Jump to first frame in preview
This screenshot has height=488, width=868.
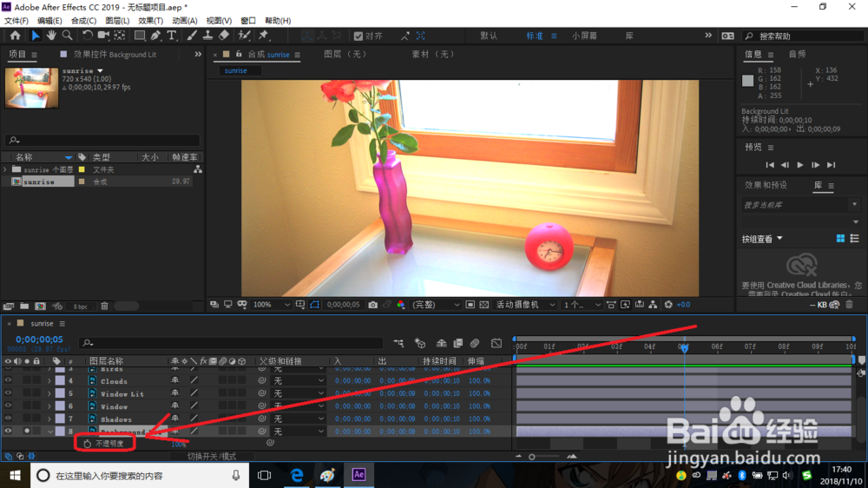coord(769,165)
